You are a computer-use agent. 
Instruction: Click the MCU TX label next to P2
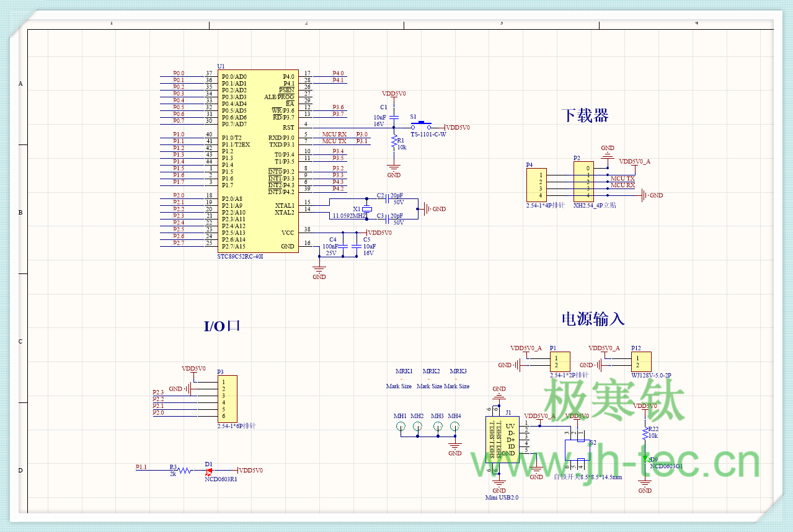(622, 179)
